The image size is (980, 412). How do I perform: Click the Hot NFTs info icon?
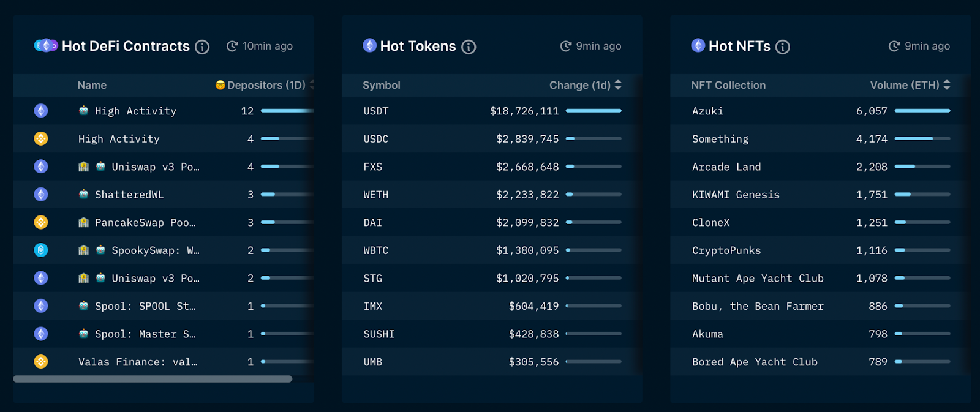(x=783, y=47)
